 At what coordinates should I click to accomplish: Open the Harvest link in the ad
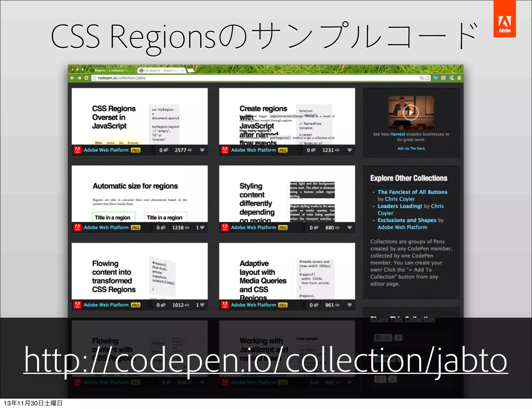click(x=398, y=134)
